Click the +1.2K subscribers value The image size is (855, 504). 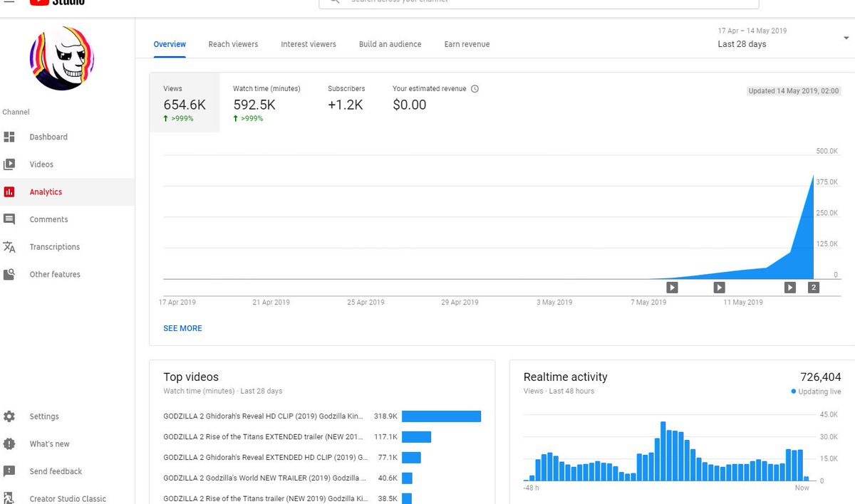[346, 105]
